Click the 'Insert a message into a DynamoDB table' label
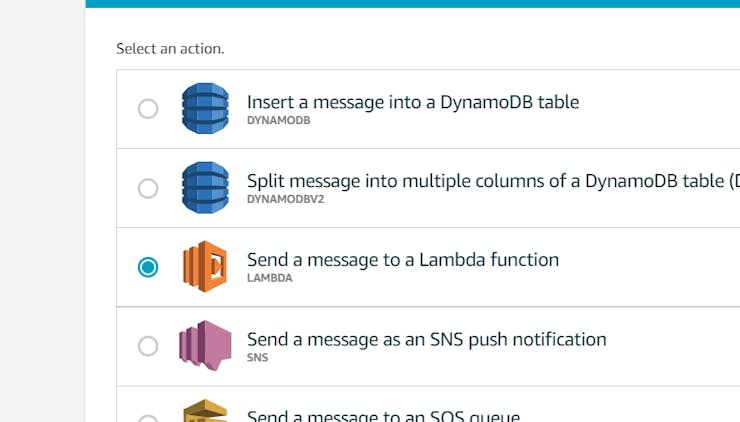Screen dimensions: 740x422 (x=412, y=102)
